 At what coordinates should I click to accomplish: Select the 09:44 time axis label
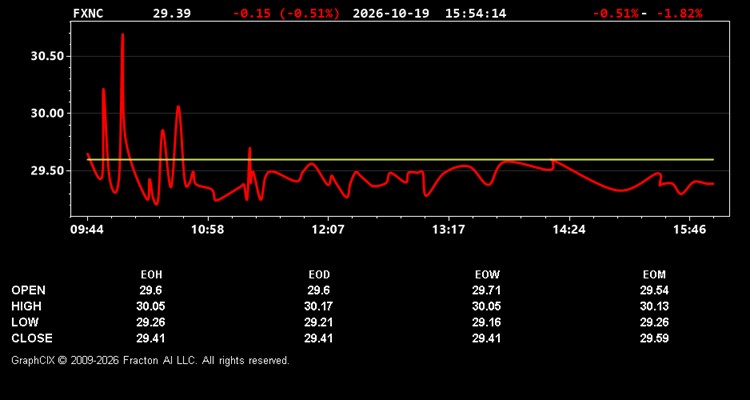(x=87, y=230)
